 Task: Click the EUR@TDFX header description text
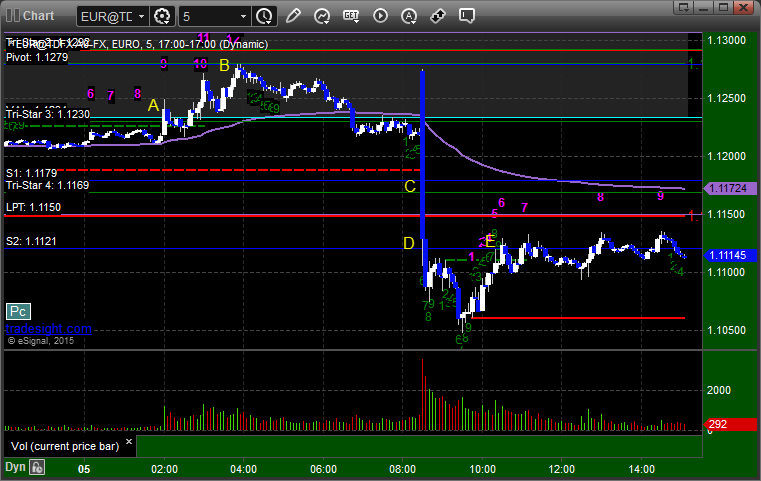point(138,44)
